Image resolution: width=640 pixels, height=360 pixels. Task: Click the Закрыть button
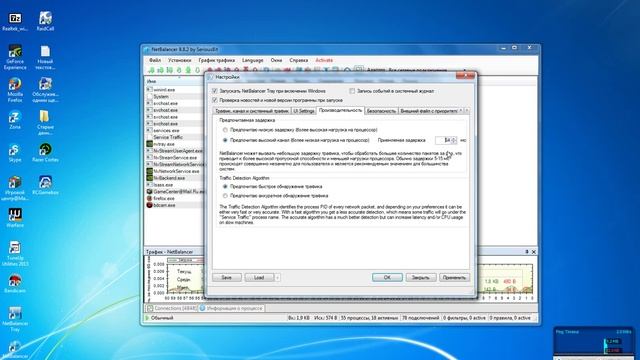tap(420, 278)
